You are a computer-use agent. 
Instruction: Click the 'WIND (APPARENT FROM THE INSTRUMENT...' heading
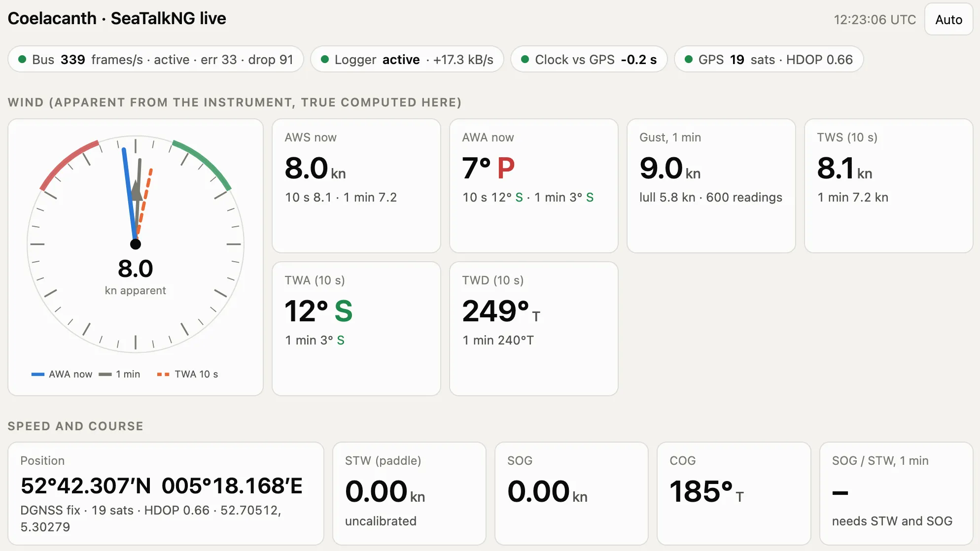click(235, 103)
